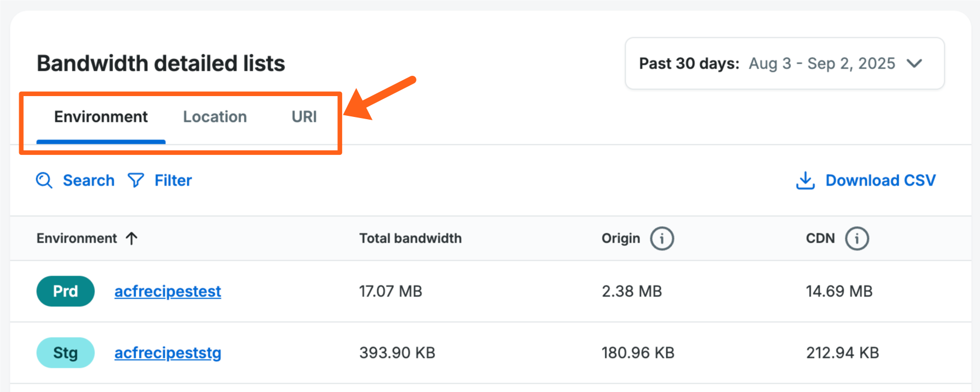Click the Download CSV button text
The image size is (980, 392).
pyautogui.click(x=880, y=180)
